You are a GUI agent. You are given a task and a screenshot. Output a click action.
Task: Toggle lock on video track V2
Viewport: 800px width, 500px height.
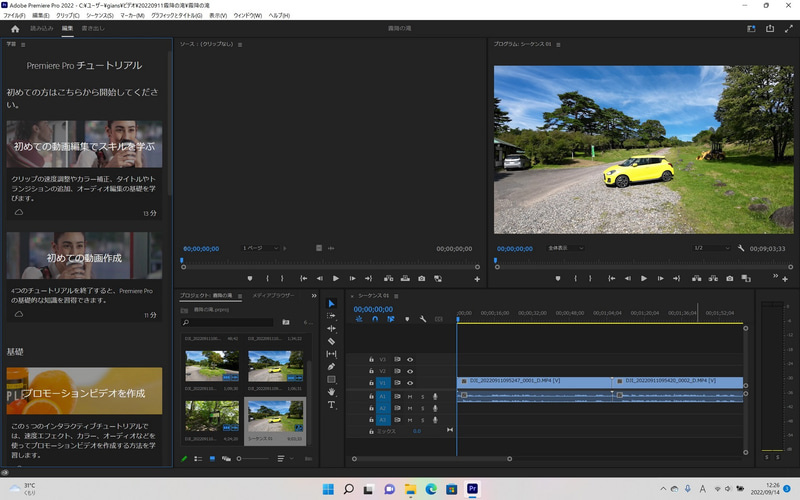tap(371, 371)
